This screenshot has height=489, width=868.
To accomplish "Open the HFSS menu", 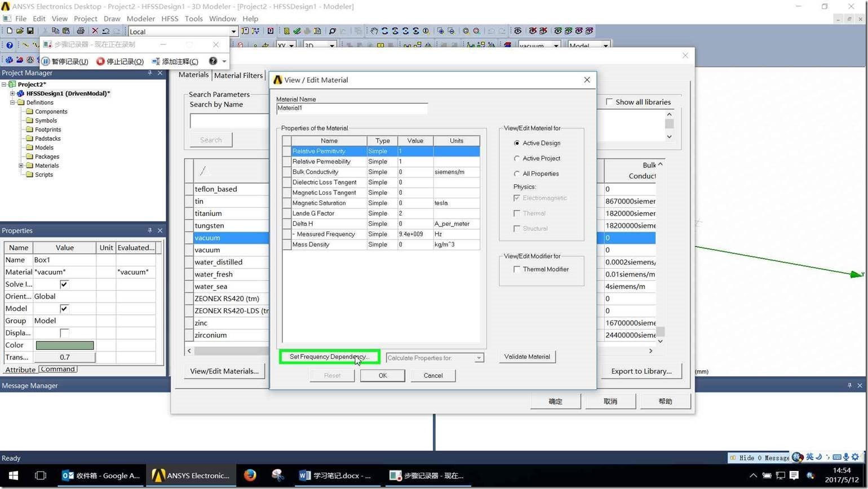I will point(170,19).
